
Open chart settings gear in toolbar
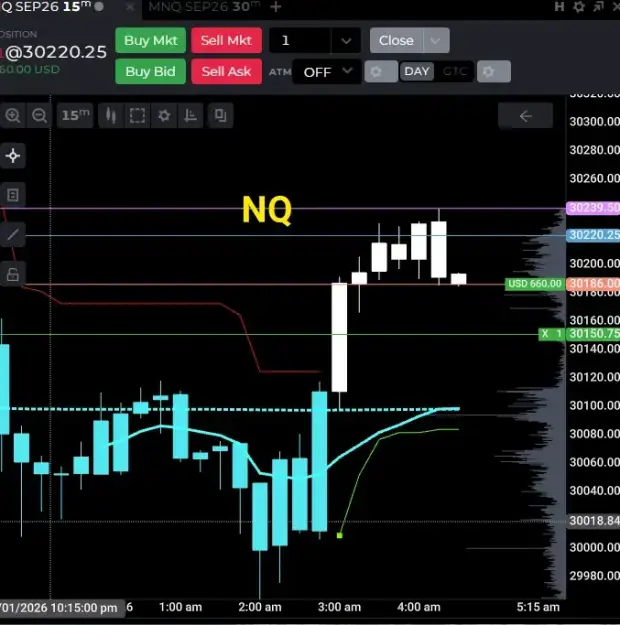(164, 116)
